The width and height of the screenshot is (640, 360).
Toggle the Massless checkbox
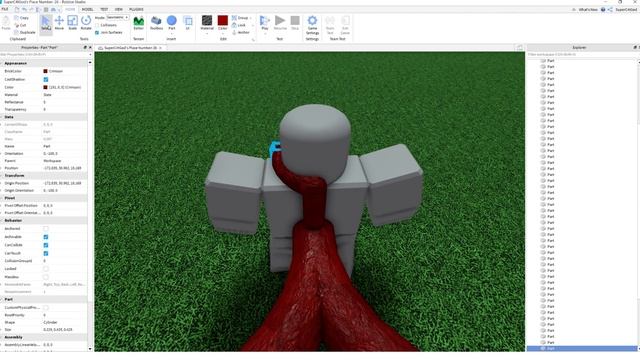point(46,277)
